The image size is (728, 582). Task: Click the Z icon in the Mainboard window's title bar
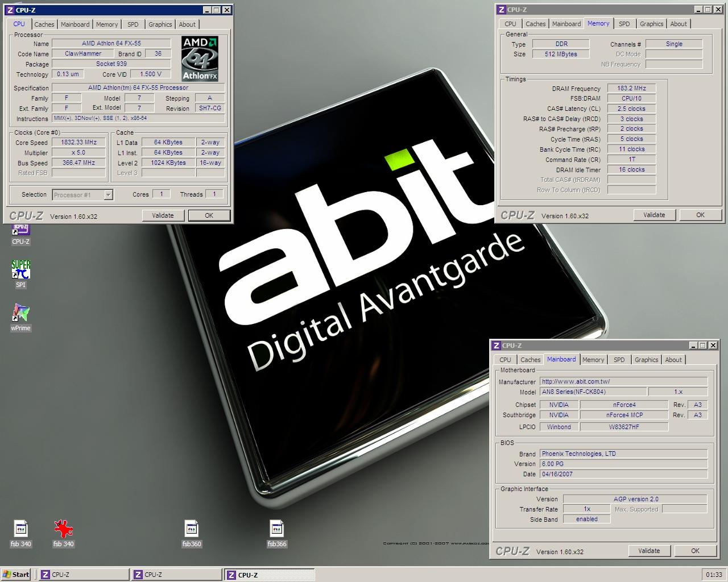pyautogui.click(x=497, y=345)
